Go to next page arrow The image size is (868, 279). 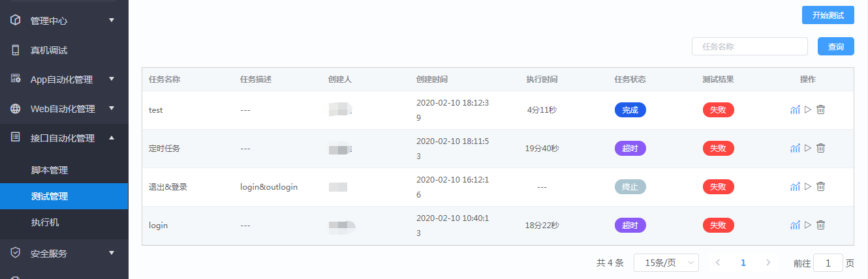click(x=768, y=263)
